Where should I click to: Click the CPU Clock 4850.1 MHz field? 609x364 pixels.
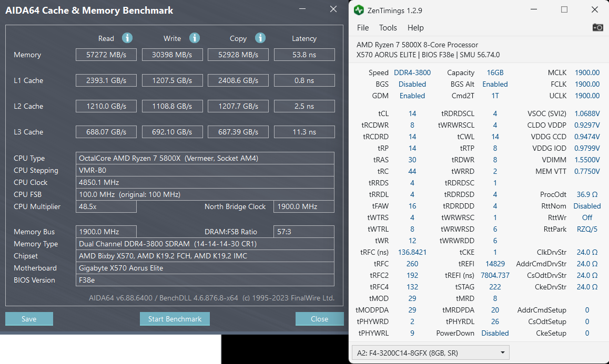tap(205, 182)
